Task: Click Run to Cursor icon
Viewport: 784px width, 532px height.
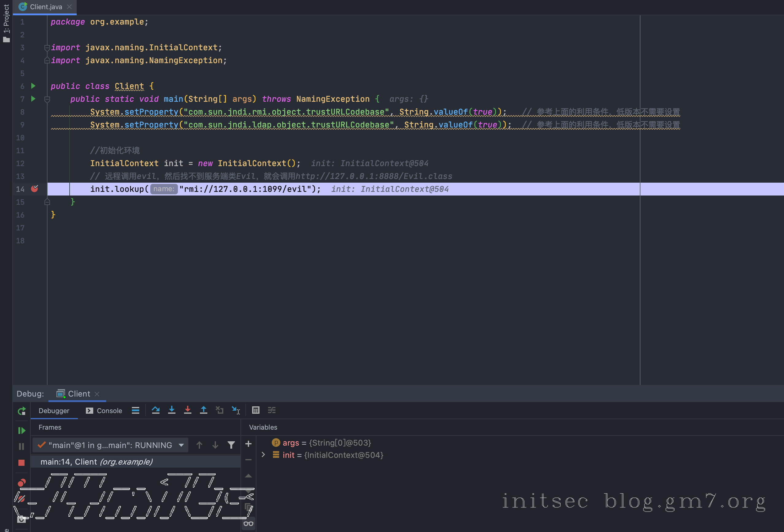Action: pos(236,410)
